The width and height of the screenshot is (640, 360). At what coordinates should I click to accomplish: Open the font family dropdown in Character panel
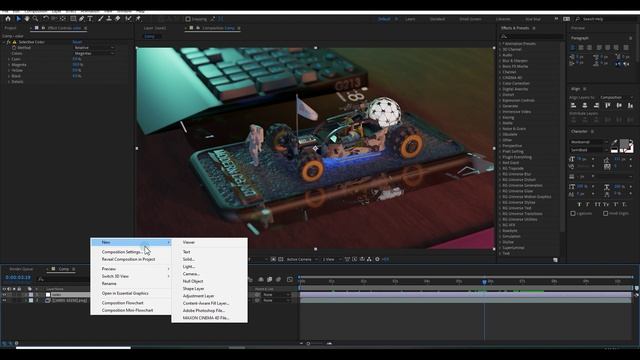[589, 142]
